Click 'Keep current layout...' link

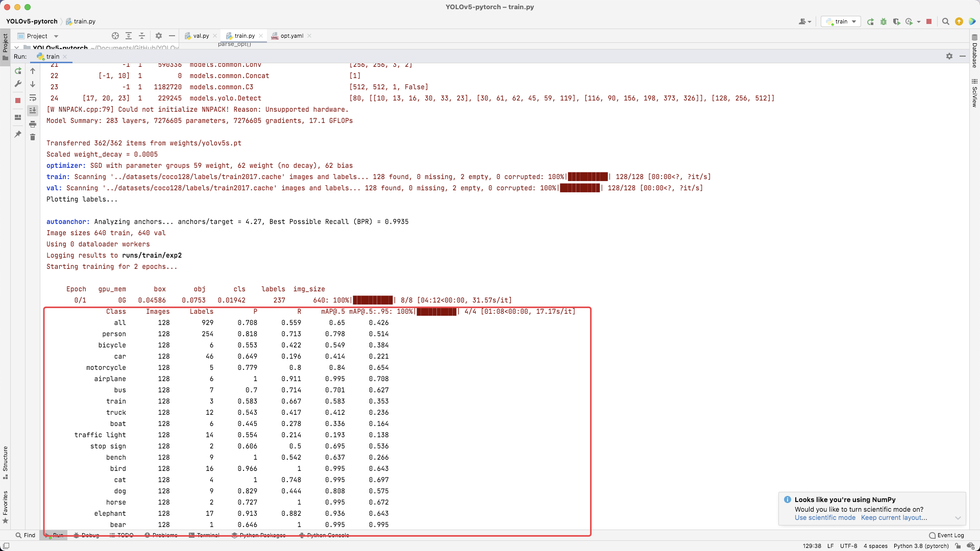pos(894,517)
